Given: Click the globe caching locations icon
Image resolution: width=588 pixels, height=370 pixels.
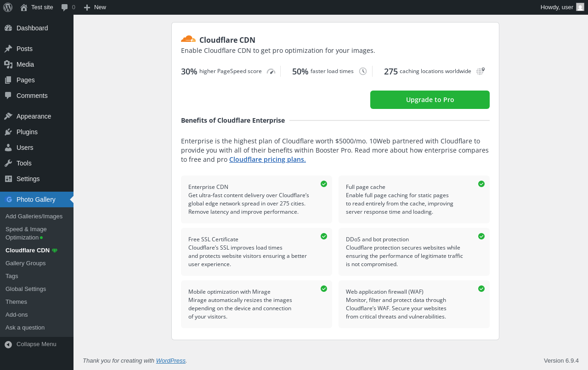Looking at the screenshot, I should pyautogui.click(x=480, y=71).
